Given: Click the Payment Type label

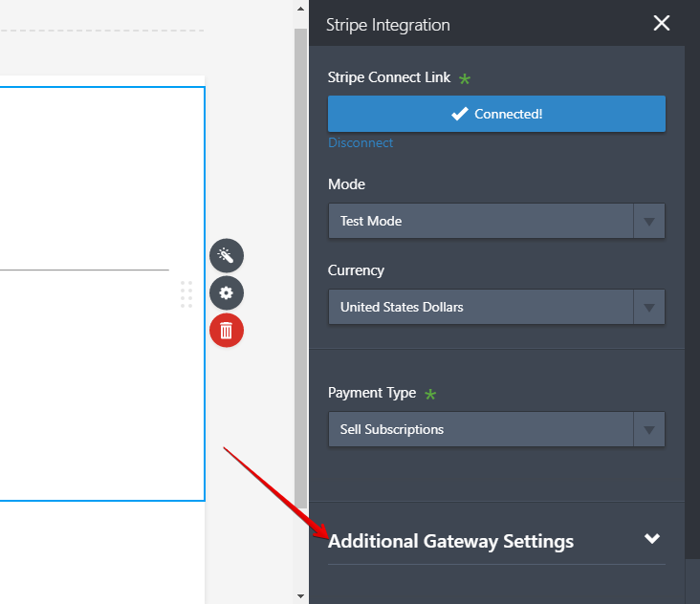Looking at the screenshot, I should pyautogui.click(x=372, y=393).
